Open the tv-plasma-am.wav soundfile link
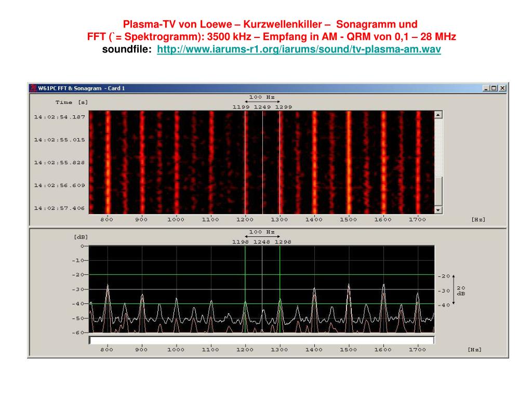Viewport: 532px width, 399px height. tap(299, 49)
